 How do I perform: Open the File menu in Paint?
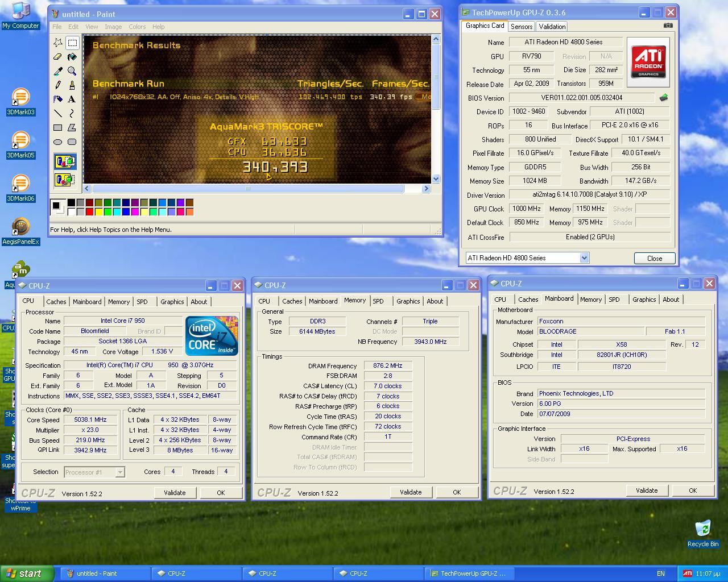click(x=57, y=27)
